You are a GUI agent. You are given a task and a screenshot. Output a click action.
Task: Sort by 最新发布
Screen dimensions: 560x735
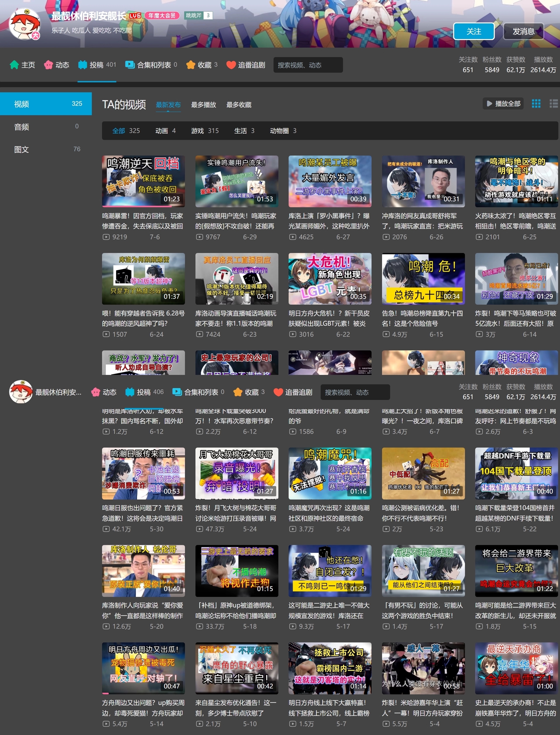168,105
